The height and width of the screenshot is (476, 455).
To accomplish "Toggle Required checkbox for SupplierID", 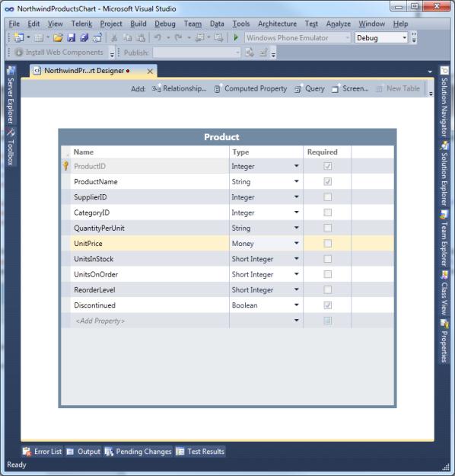I will pos(328,197).
